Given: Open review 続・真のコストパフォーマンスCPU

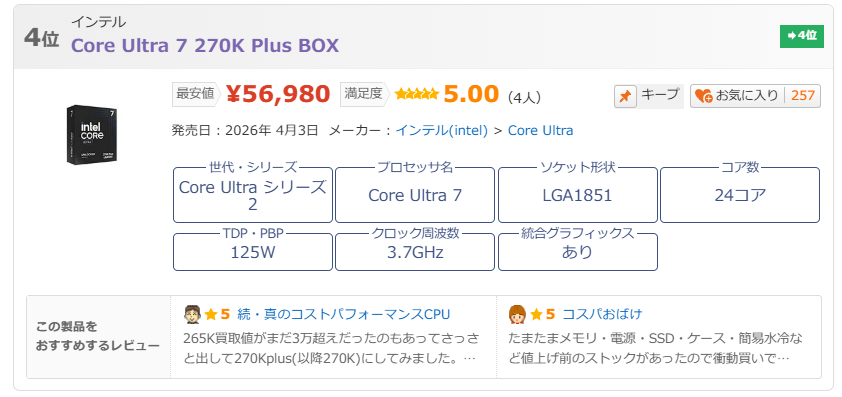Looking at the screenshot, I should click(x=344, y=314).
